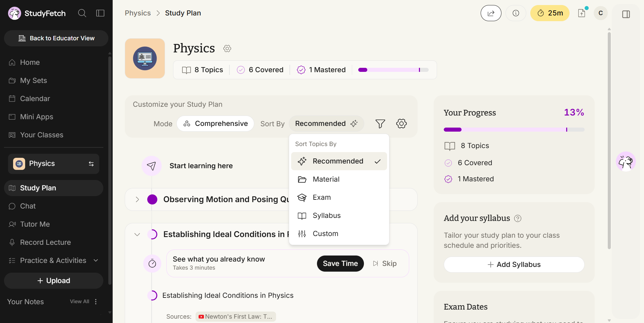Screen dimensions: 644x323
Task: Click the StudyFetch logo icon
Action: [14, 13]
